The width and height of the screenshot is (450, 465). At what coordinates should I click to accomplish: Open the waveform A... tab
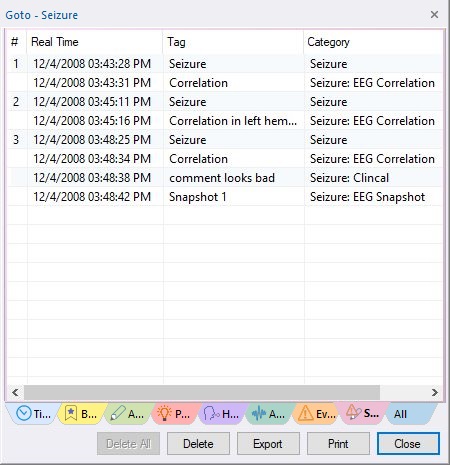pos(269,414)
